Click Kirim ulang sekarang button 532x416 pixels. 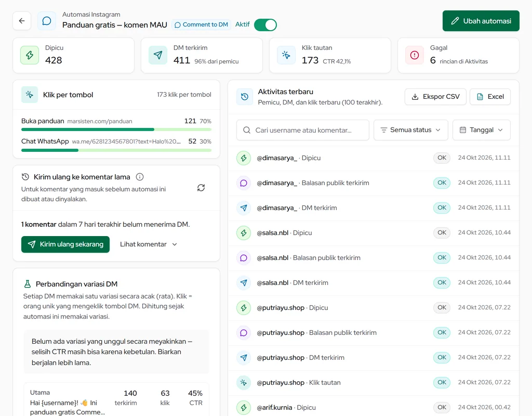[65, 244]
